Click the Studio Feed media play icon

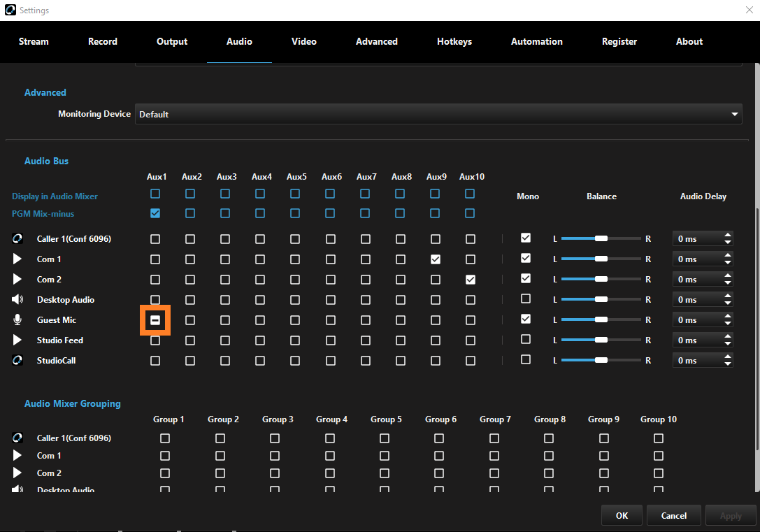click(x=17, y=340)
